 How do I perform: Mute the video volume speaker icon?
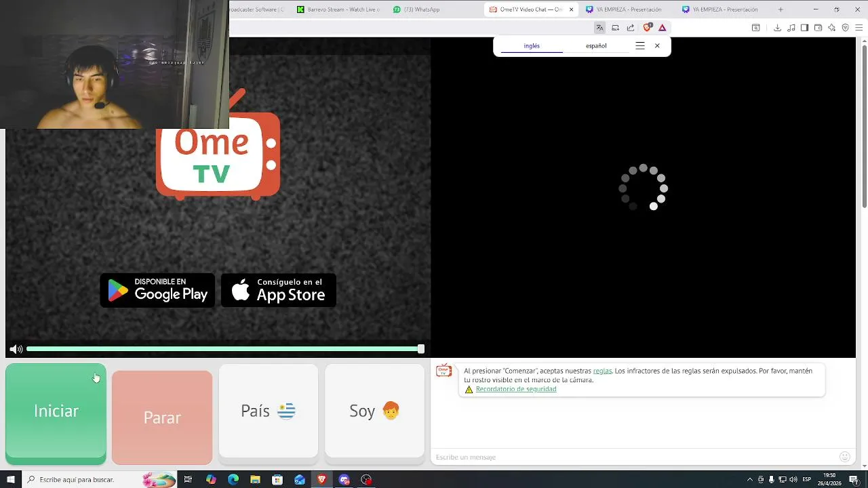16,349
